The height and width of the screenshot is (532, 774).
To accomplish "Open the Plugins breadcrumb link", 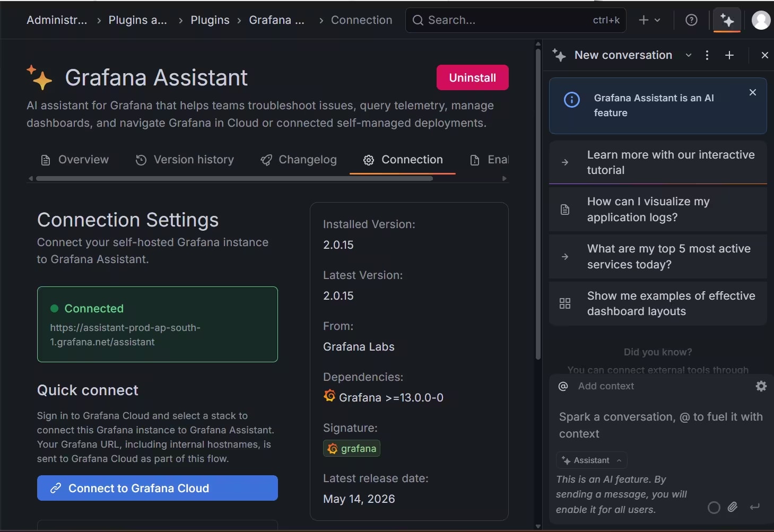I will 210,20.
